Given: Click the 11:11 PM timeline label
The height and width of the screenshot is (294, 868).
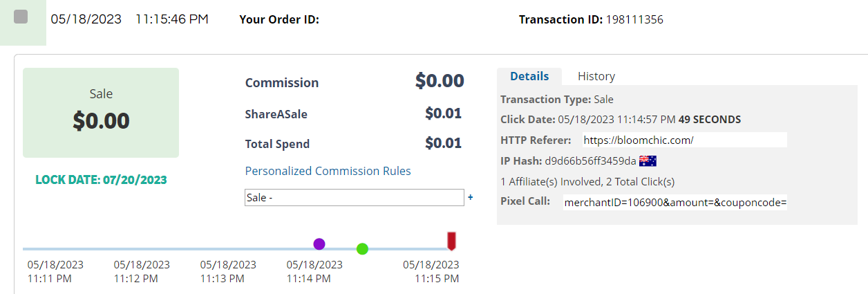Looking at the screenshot, I should (55, 272).
